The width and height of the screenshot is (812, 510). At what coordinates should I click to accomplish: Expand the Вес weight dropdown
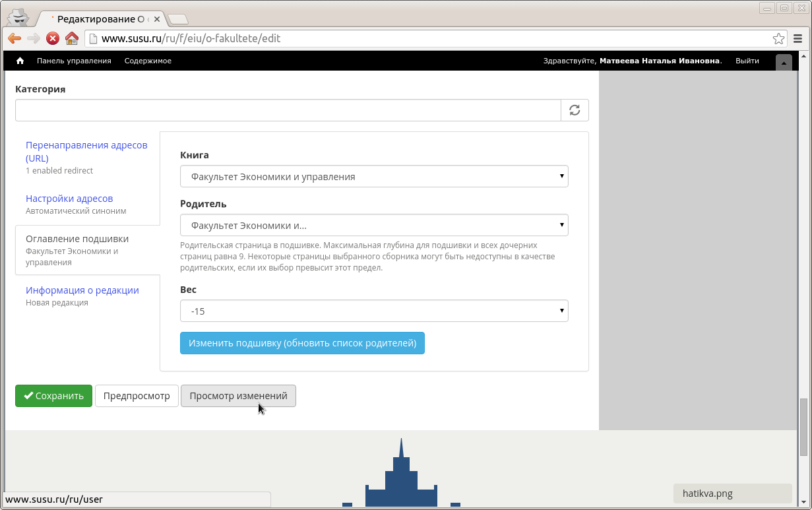(374, 311)
